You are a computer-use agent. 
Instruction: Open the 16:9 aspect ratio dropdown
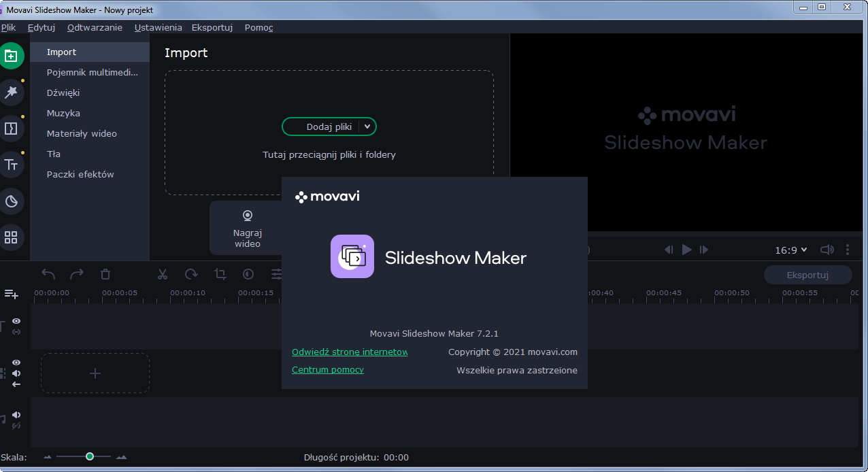coord(791,250)
